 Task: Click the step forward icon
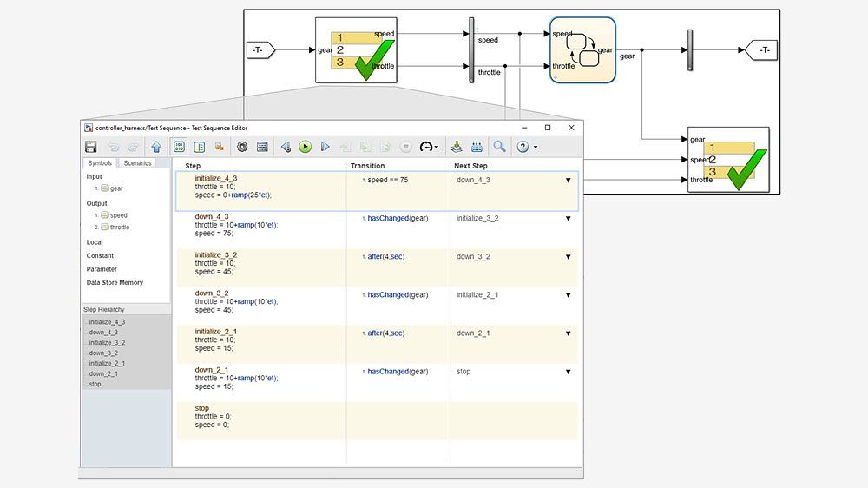pyautogui.click(x=325, y=147)
